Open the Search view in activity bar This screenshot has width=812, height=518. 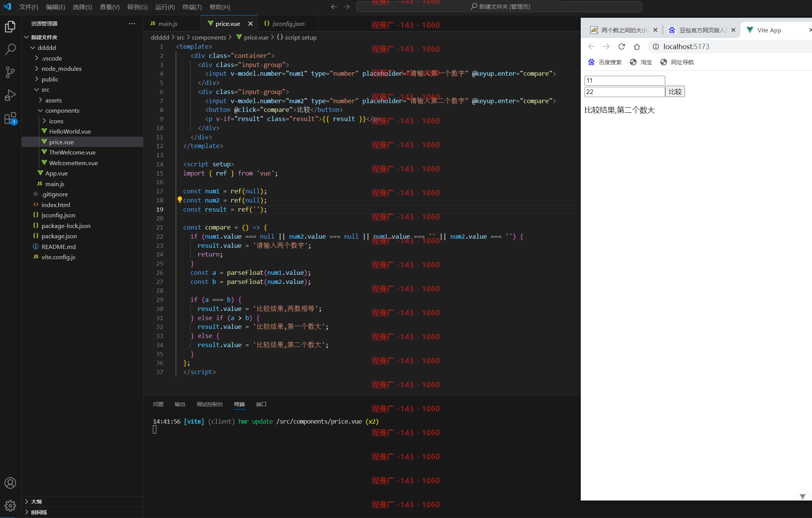[10, 49]
